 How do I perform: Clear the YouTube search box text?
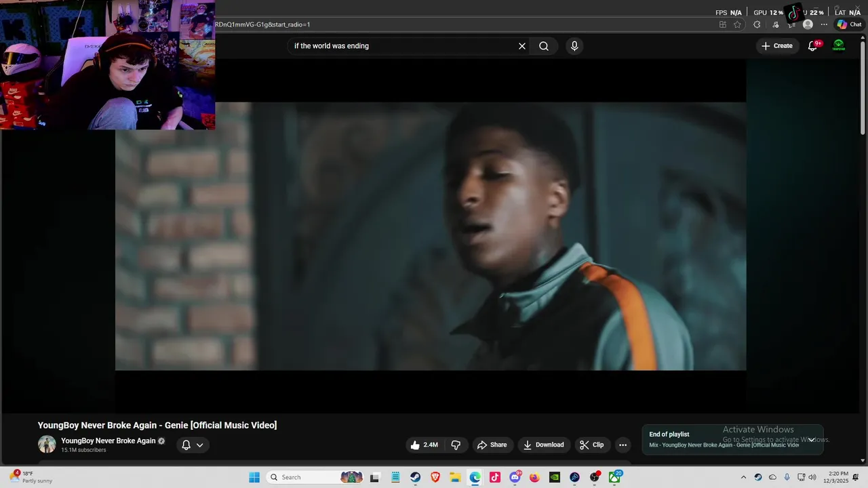click(522, 46)
